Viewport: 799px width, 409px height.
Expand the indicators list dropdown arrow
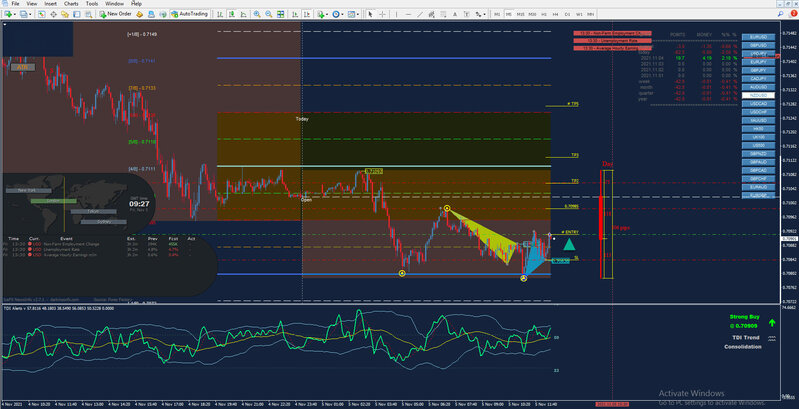click(x=327, y=14)
